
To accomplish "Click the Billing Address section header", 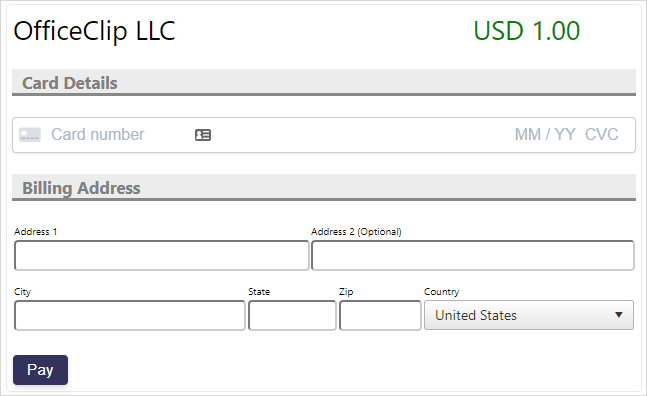I will point(81,188).
